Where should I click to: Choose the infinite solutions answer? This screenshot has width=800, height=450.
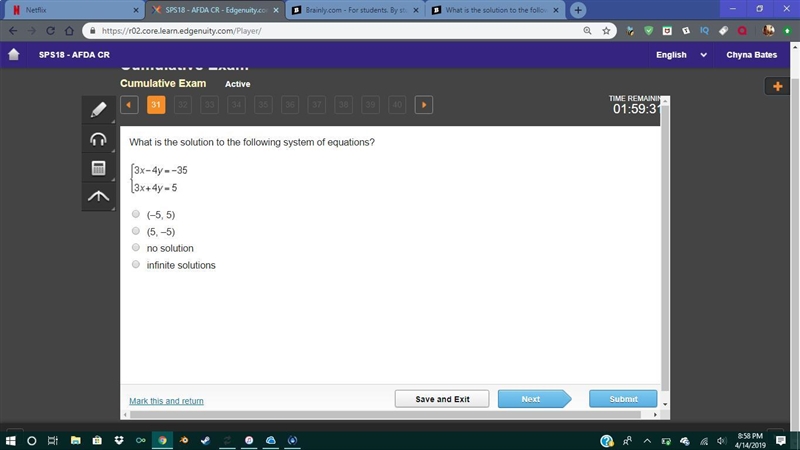coord(136,264)
